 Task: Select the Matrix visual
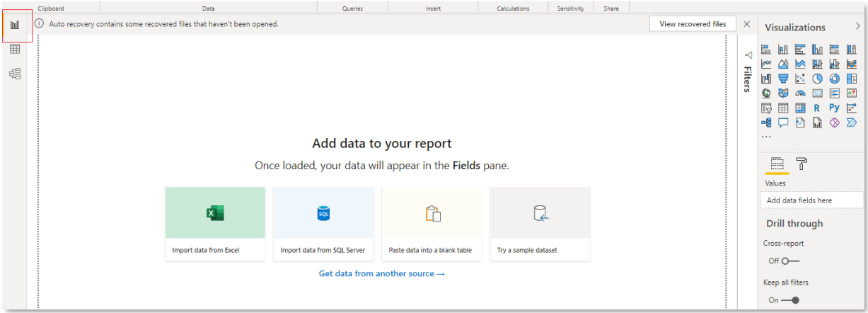click(800, 108)
